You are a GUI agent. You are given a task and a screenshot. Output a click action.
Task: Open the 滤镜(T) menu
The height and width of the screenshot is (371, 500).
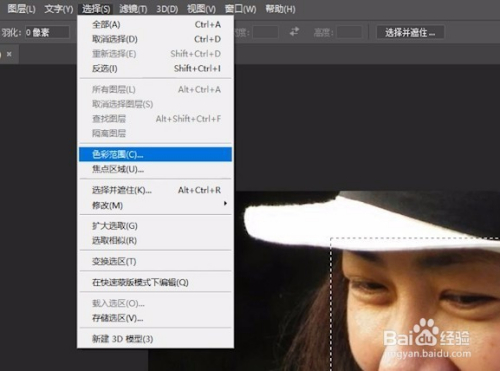click(x=133, y=9)
